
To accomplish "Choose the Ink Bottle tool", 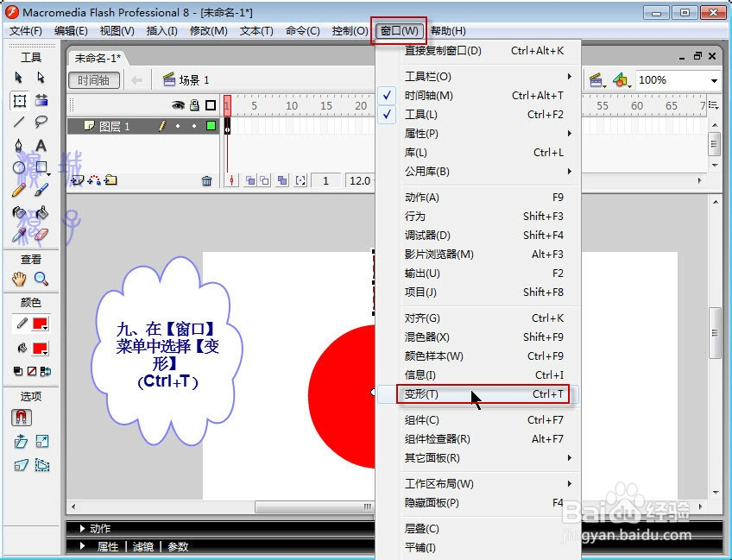I will (19, 213).
